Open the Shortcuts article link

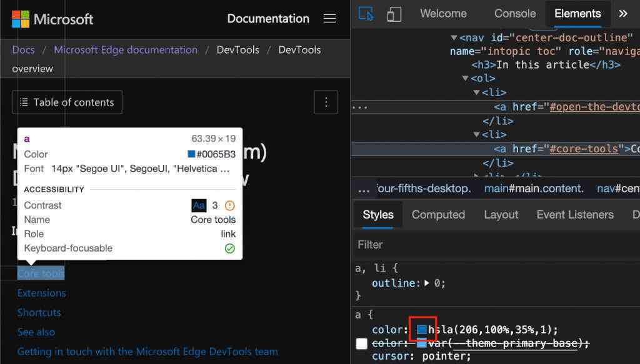(x=39, y=313)
